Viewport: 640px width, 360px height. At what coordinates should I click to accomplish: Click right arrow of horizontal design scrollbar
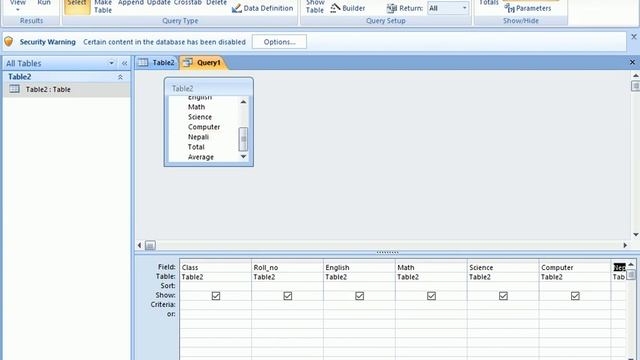[x=625, y=245]
